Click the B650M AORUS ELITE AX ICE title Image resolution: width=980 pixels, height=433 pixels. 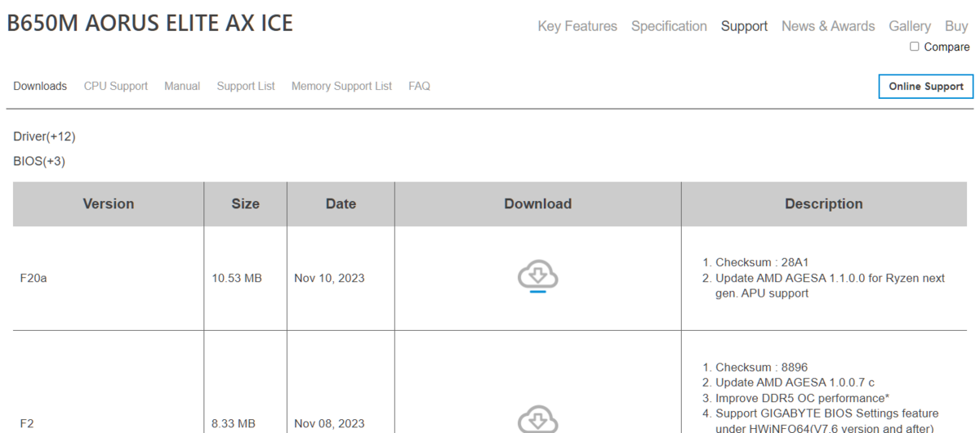click(x=149, y=23)
